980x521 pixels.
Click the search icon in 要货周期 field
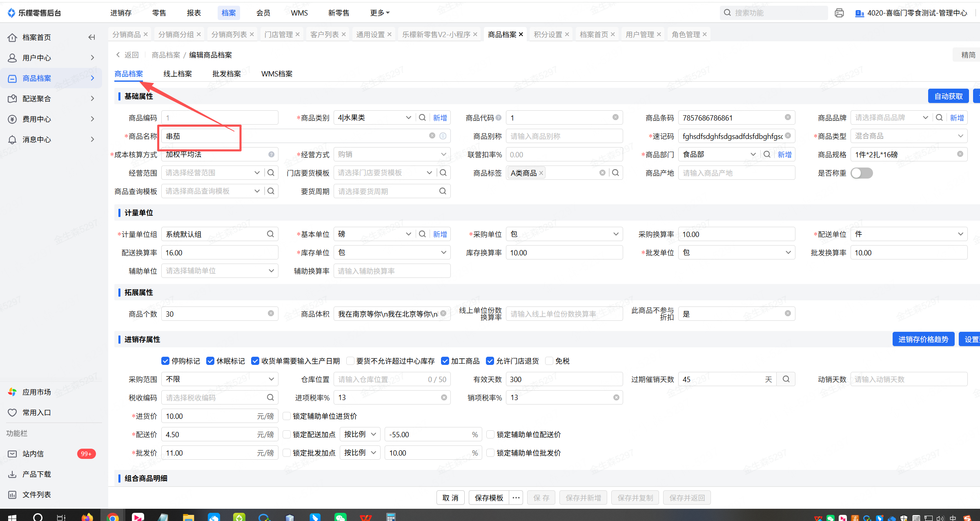443,191
